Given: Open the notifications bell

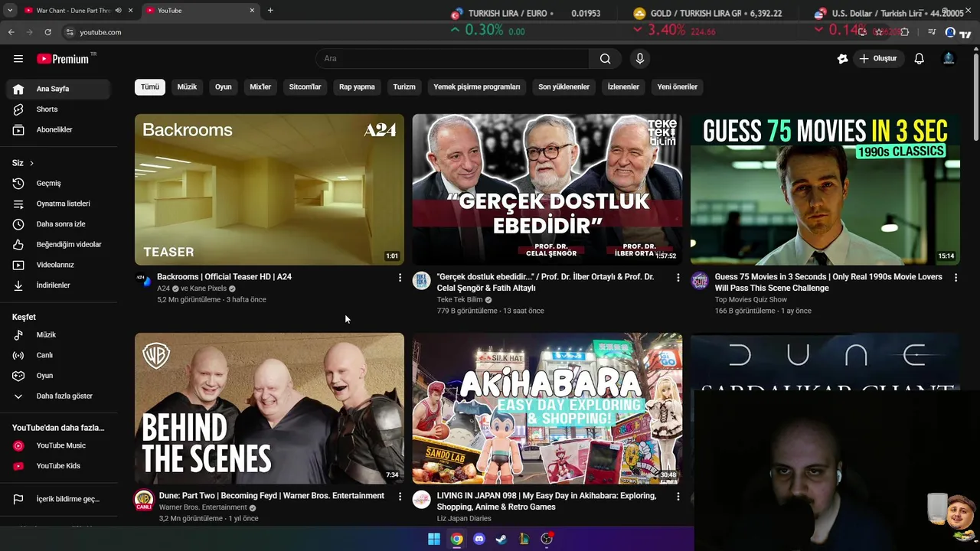Looking at the screenshot, I should tap(920, 59).
